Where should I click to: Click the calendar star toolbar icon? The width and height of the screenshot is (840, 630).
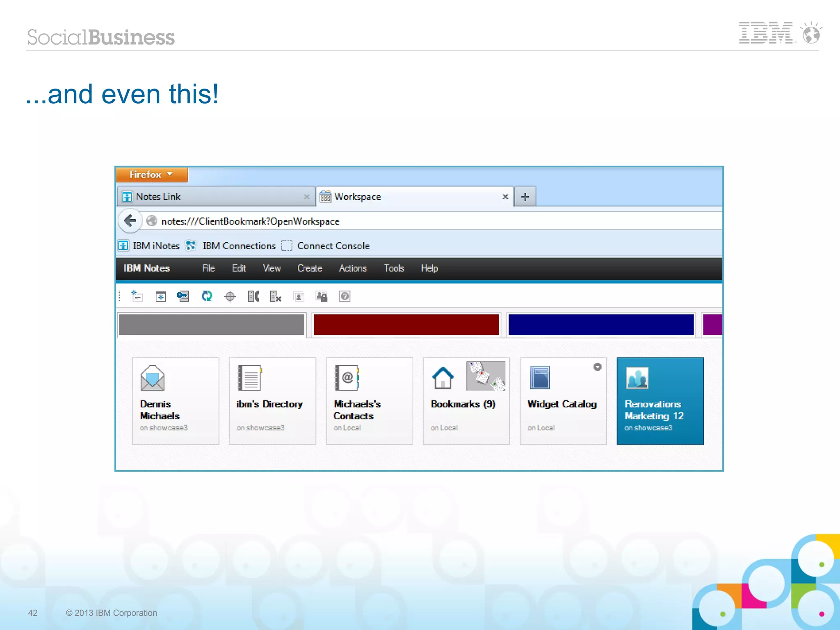point(161,296)
